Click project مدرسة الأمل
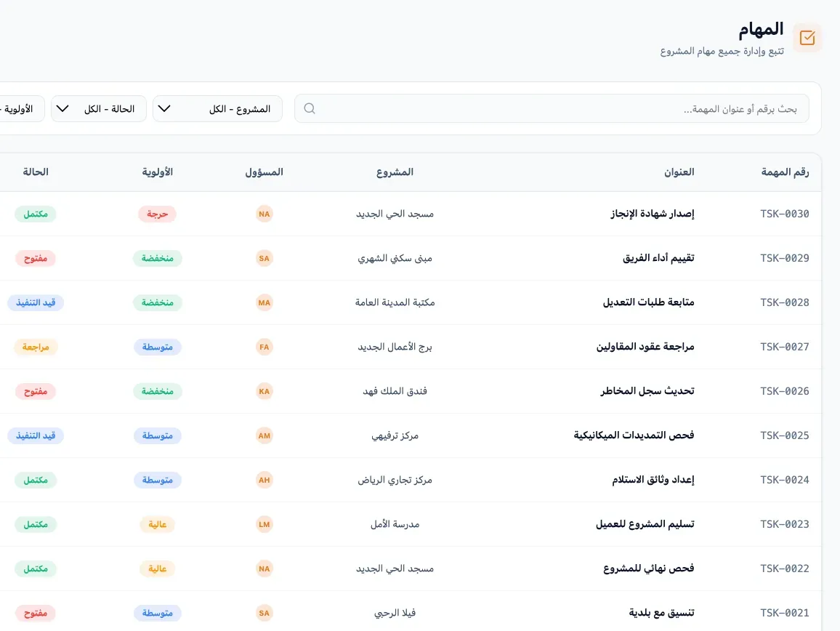Screen dimensions: 840x631 [x=395, y=524]
